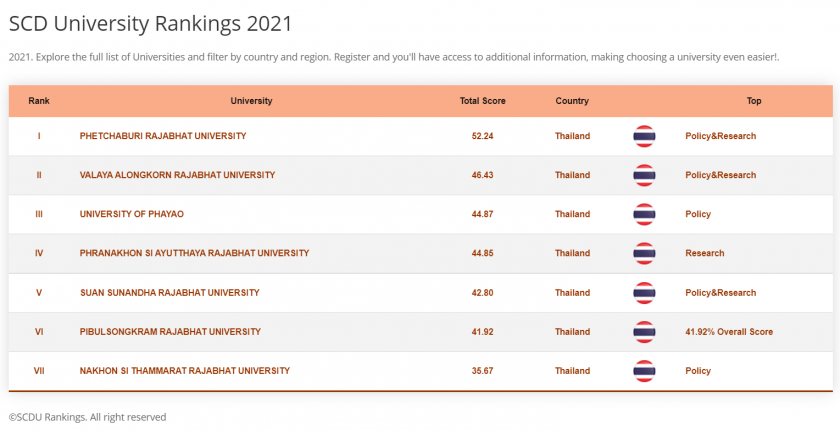Image resolution: width=840 pixels, height=430 pixels.
Task: Click flag icon in Phranakhon Si Ayutthaya row
Action: [x=644, y=253]
